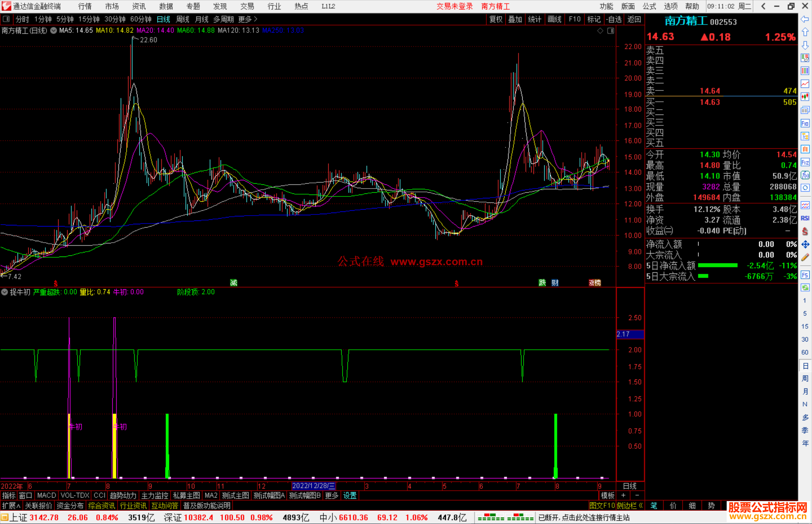
Task: Click the green refresh icon in sidebar
Action: pyautogui.click(x=805, y=288)
